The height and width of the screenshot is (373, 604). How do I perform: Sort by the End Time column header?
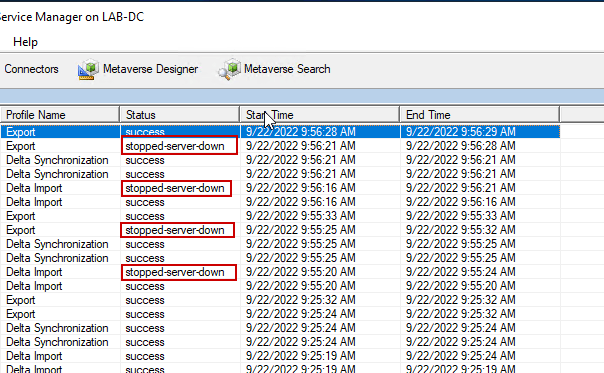click(480, 115)
